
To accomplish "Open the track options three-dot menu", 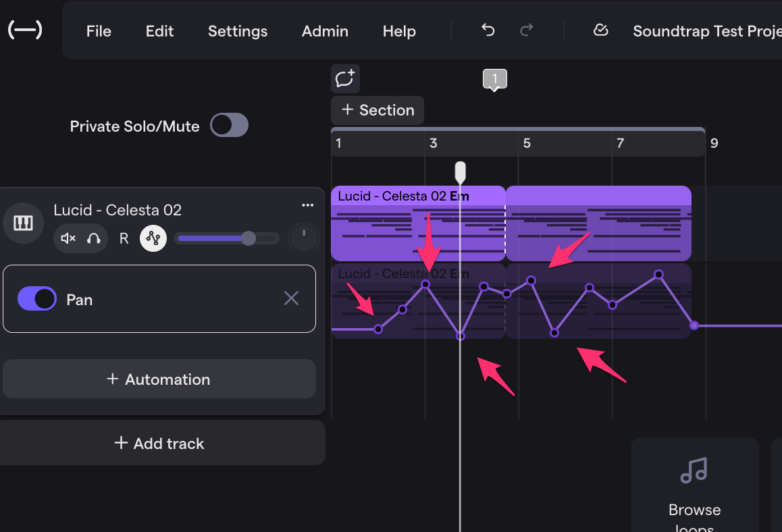I will click(307, 205).
